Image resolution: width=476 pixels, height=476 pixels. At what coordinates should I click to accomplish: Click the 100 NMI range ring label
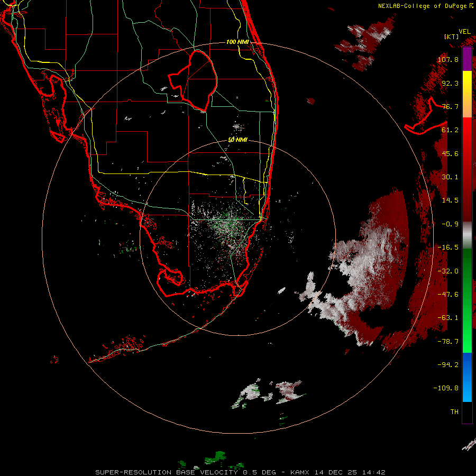point(237,42)
